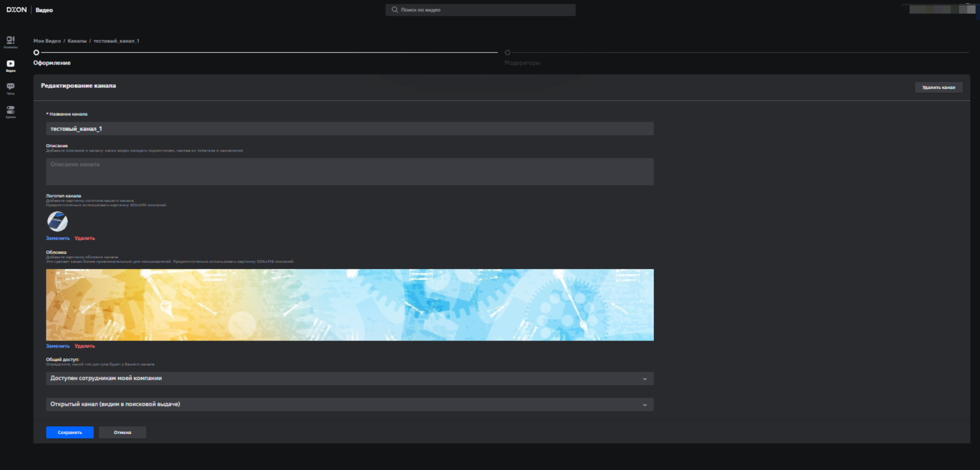Image resolution: width=980 pixels, height=470 pixels.
Task: Switch to the Модераторы step
Action: 523,63
